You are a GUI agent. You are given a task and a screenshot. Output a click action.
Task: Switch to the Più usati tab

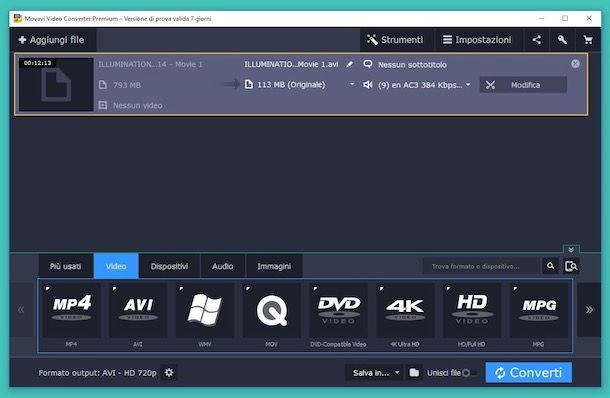(x=66, y=266)
